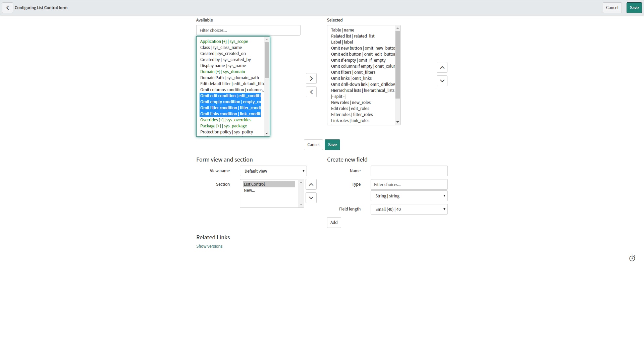Open the View name dropdown

pyautogui.click(x=273, y=171)
